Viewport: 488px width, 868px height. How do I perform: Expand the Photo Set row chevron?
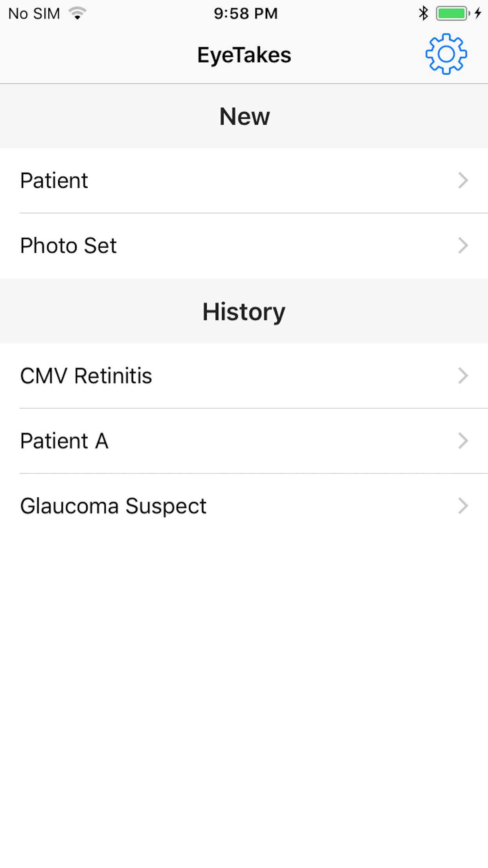click(463, 246)
